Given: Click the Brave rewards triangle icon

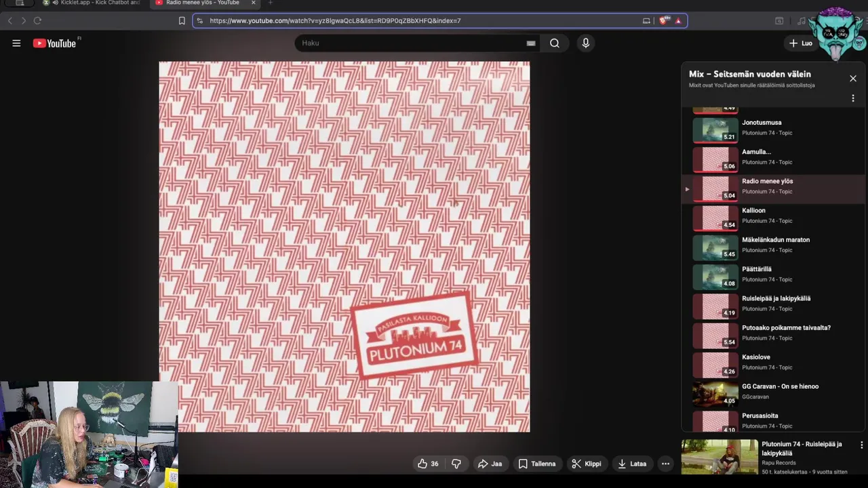Looking at the screenshot, I should 678,21.
